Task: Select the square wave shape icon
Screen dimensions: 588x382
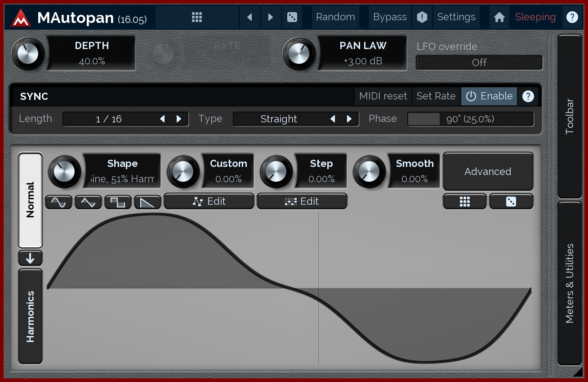Action: 118,202
